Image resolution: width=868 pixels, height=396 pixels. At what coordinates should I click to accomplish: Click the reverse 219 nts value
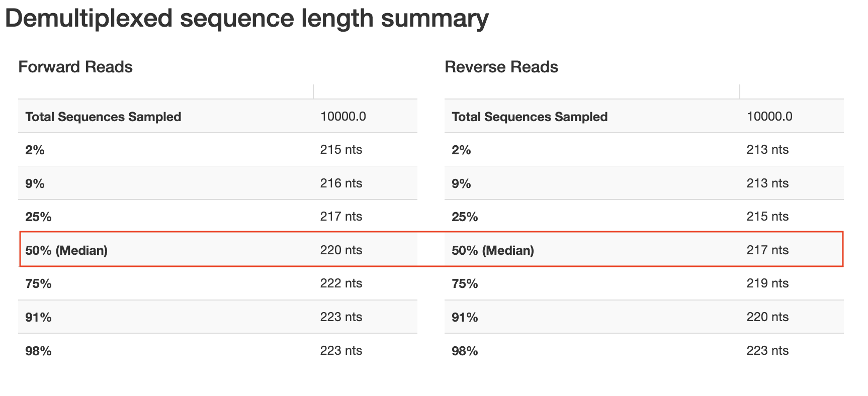[x=767, y=283]
